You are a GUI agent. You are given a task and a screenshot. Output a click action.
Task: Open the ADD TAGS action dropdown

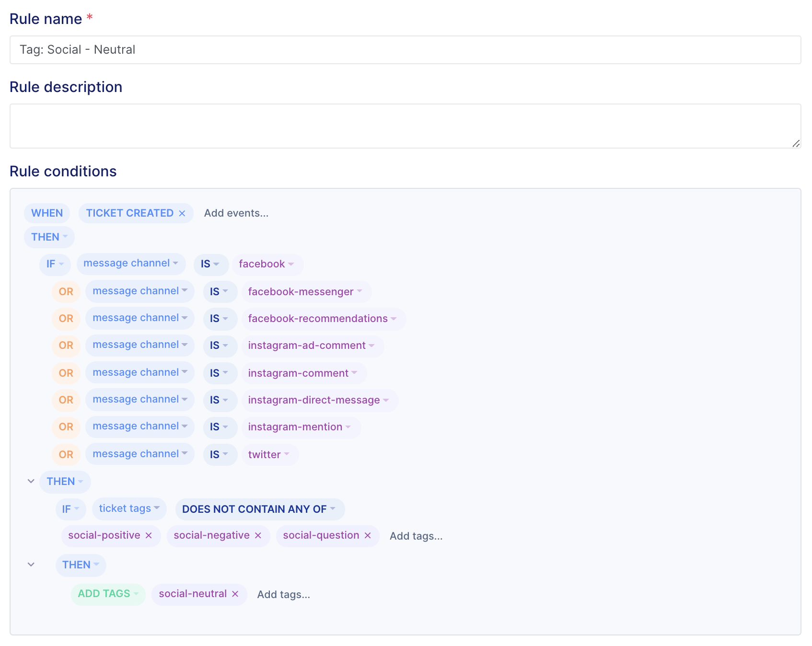tap(108, 594)
